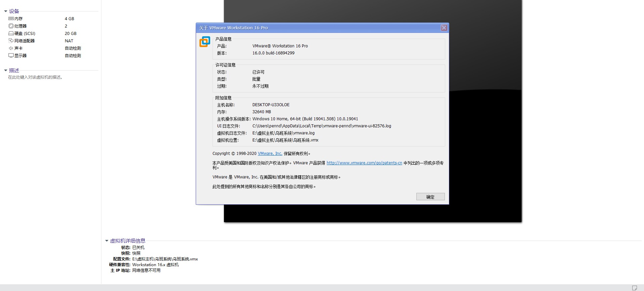
Task: Click the 虚拟机位置 .vmx path in dialog
Action: (x=285, y=140)
